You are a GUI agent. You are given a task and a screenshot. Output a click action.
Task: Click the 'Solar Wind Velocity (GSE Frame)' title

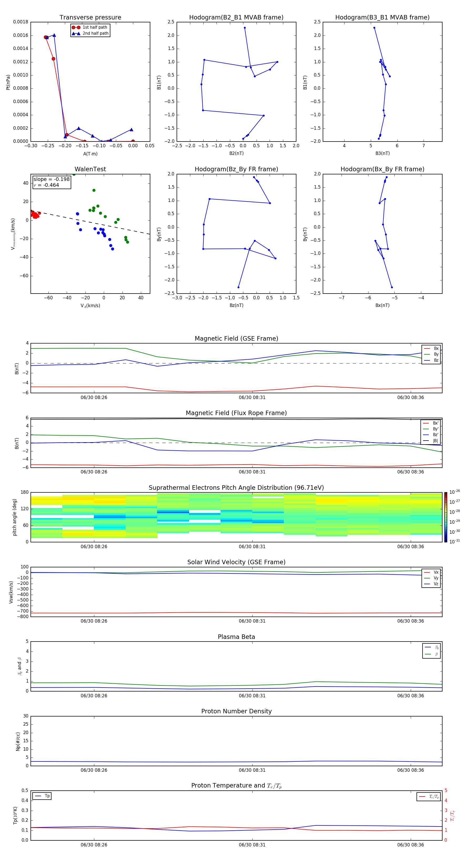point(236,562)
